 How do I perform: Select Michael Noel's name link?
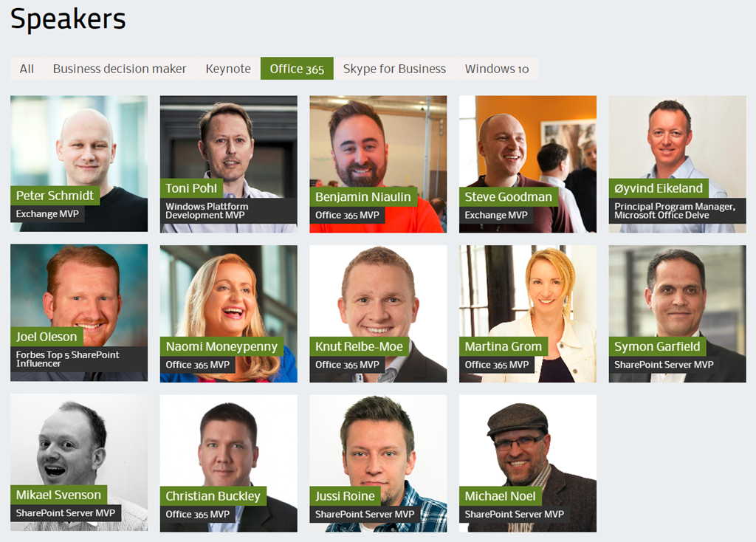[500, 495]
